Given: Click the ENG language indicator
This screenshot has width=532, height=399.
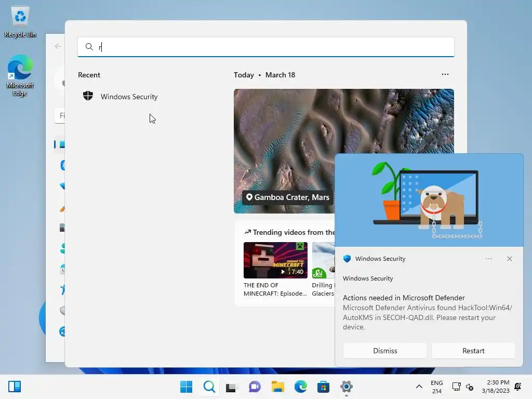Looking at the screenshot, I should pyautogui.click(x=436, y=387).
